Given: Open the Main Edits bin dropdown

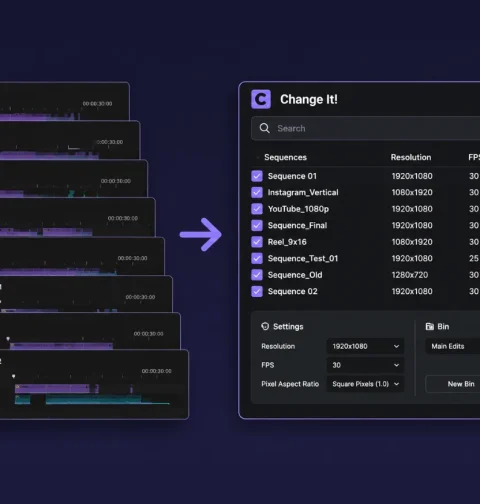Looking at the screenshot, I should coord(453,346).
